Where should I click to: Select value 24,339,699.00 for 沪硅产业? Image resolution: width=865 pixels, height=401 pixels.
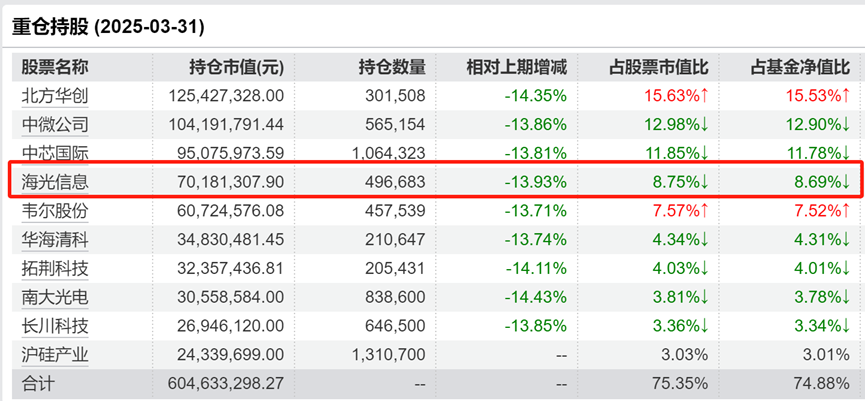click(x=231, y=355)
